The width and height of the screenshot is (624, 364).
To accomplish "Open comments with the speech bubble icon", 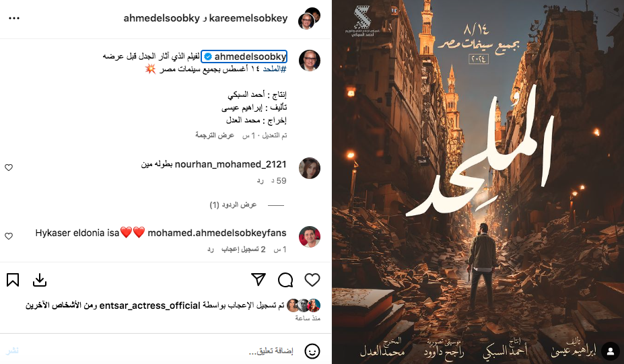I will point(285,280).
